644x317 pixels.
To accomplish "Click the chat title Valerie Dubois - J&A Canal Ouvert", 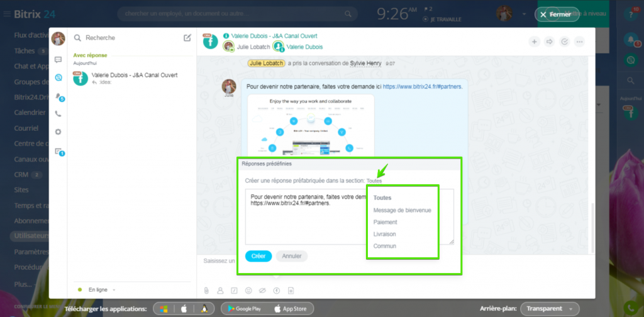I will point(274,36).
